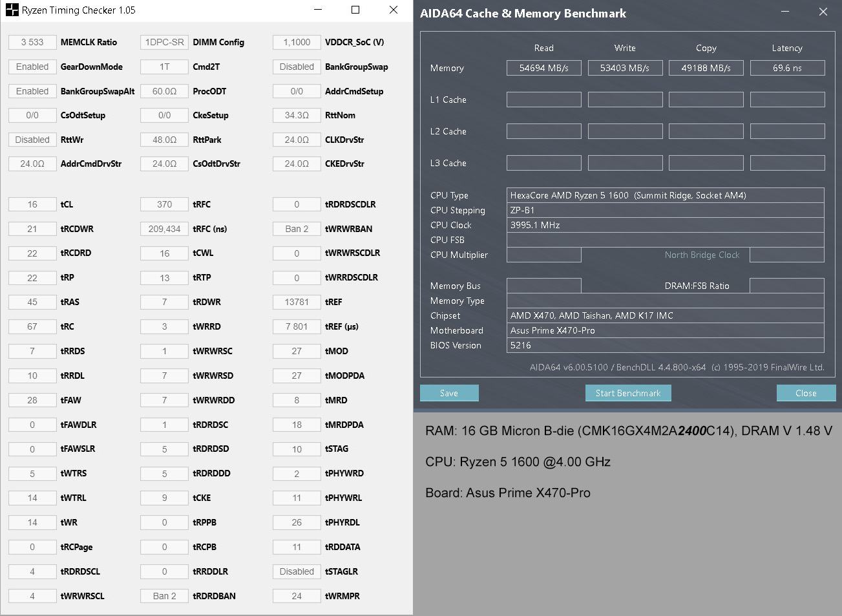842x616 pixels.
Task: Click the tREF (µs) value 7 801
Action: coord(297,326)
